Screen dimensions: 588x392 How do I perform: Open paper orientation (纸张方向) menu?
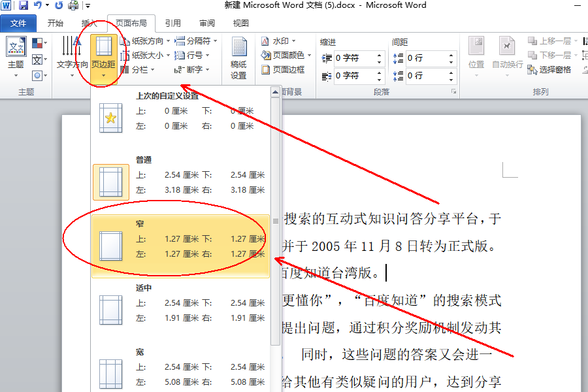[x=146, y=41]
